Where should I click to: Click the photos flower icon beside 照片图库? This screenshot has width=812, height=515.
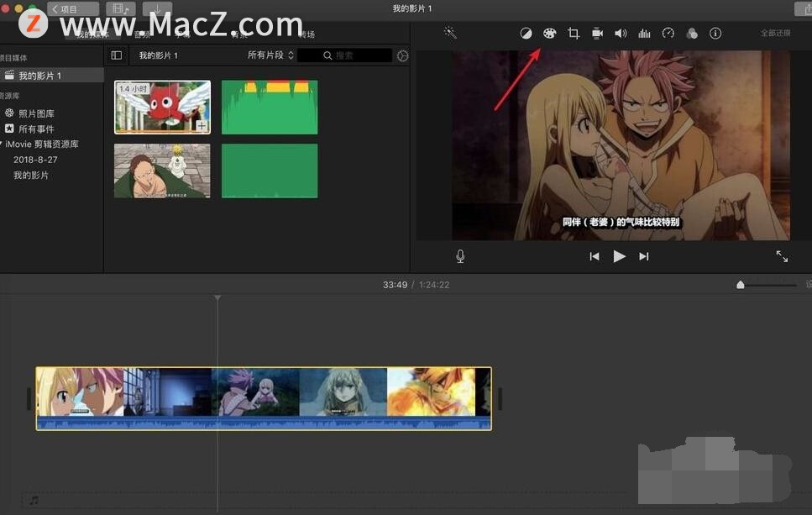(x=9, y=113)
